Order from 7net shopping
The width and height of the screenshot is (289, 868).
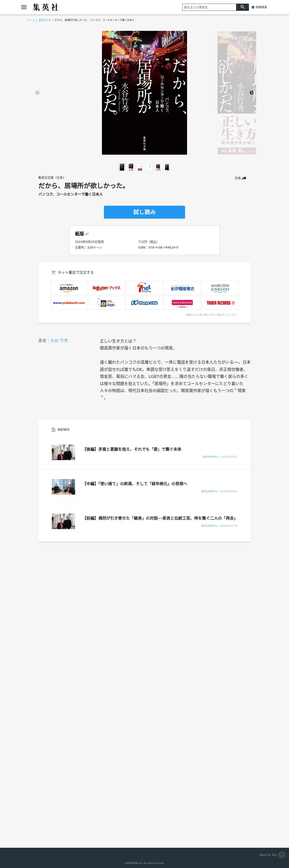click(144, 288)
